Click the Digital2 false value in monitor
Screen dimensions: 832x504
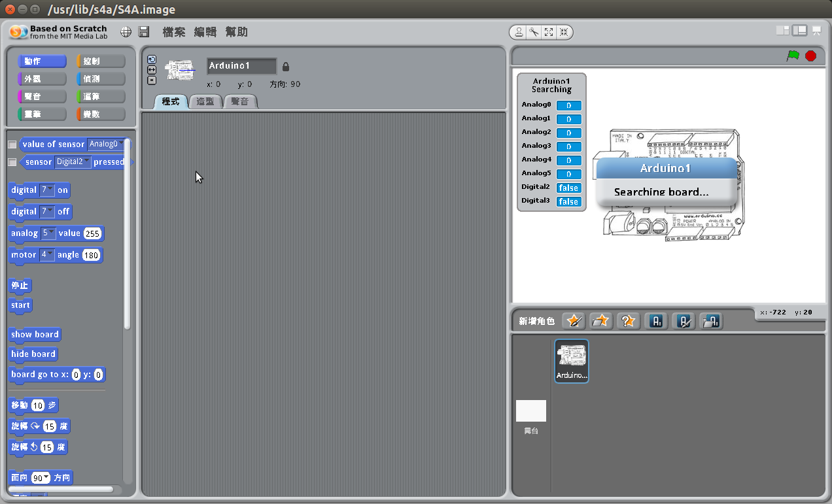(x=569, y=188)
